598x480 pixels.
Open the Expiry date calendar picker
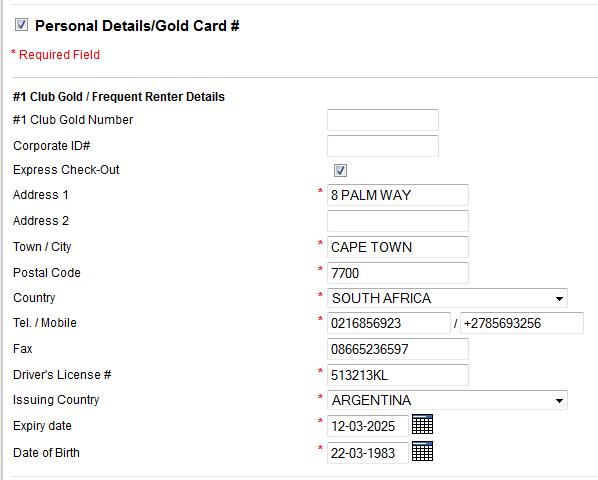pos(422,424)
